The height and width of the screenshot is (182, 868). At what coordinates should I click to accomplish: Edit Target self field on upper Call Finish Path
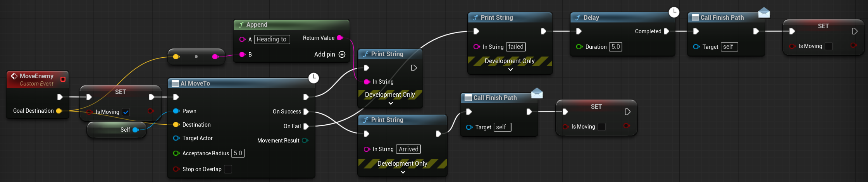(x=729, y=47)
